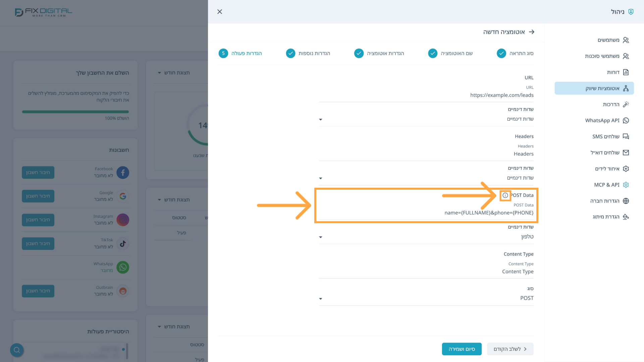644x362 pixels.
Task: Select אוטומציות שיווק automation icon
Action: [626, 88]
